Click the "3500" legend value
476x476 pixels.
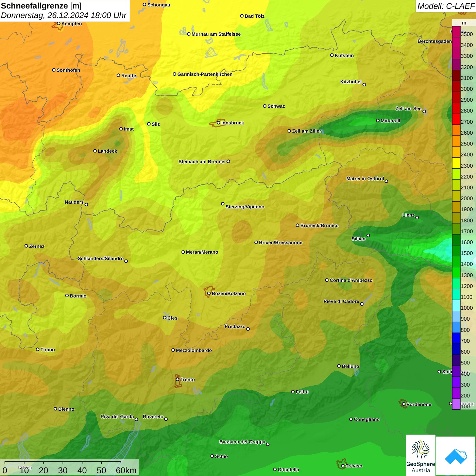[467, 34]
